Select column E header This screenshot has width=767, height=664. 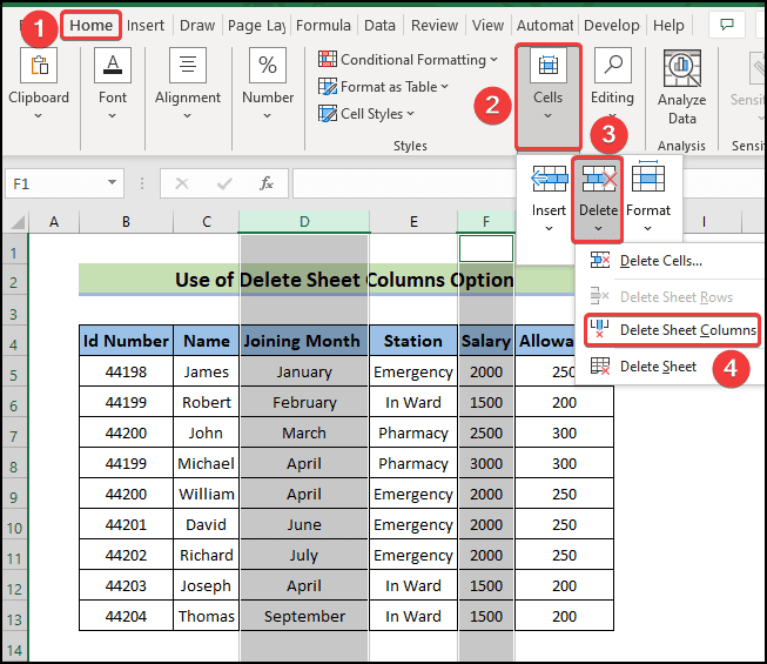[413, 222]
